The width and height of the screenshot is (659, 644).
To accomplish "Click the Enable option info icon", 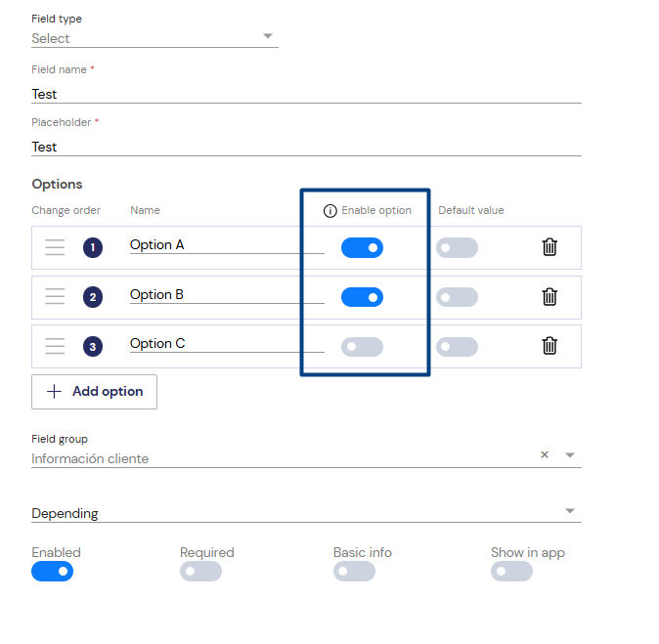I will [x=329, y=211].
